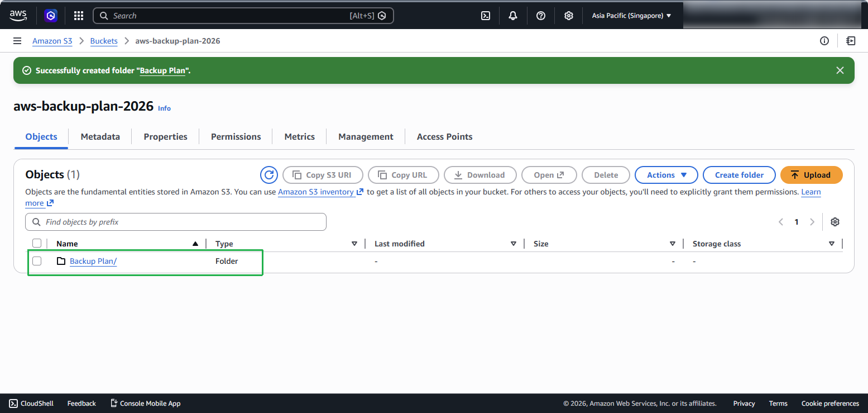Focus the top Search field
The width and height of the screenshot is (868, 413).
click(x=243, y=16)
